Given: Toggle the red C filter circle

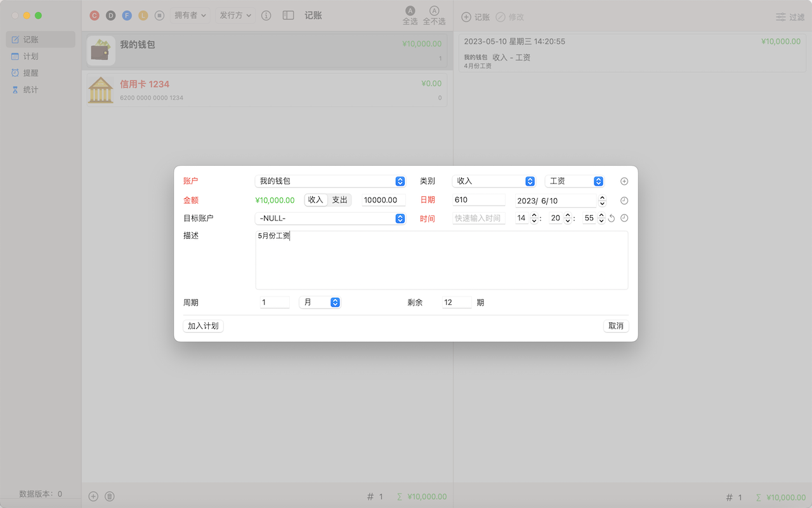Looking at the screenshot, I should click(95, 15).
